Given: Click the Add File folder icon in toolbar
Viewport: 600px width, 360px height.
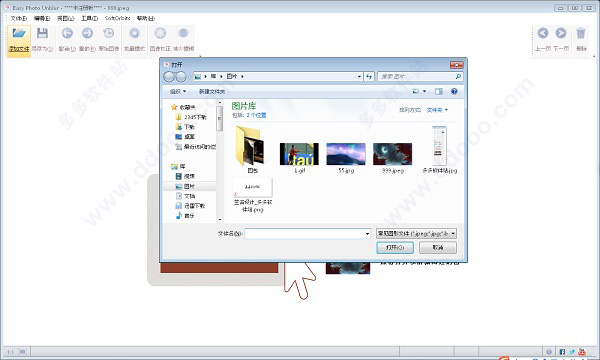Looking at the screenshot, I should (19, 34).
